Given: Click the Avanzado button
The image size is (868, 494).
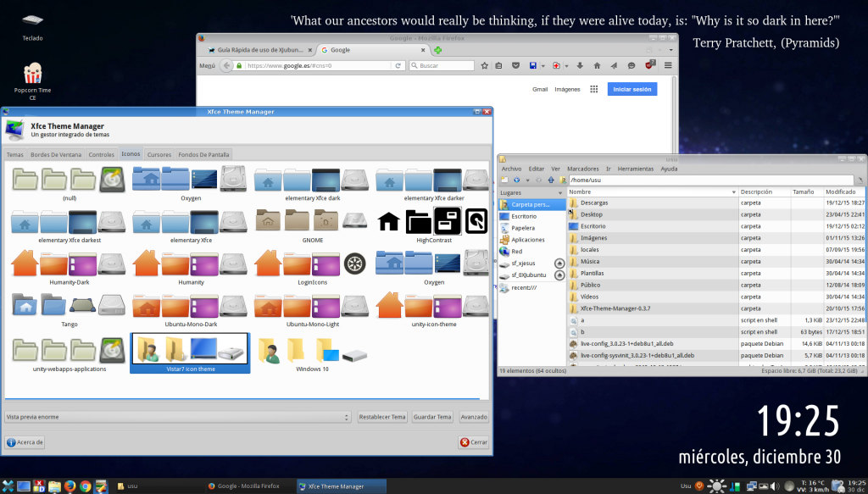Looking at the screenshot, I should [474, 417].
